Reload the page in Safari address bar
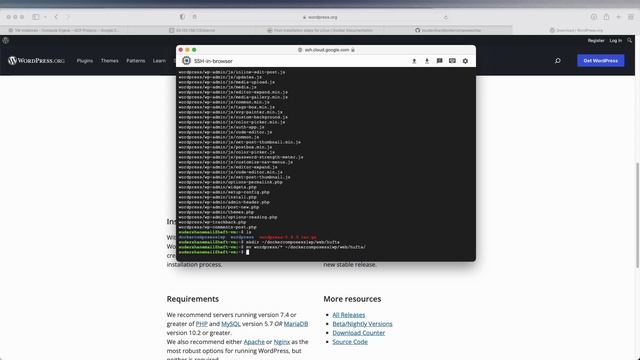Image resolution: width=640 pixels, height=360 pixels. click(445, 17)
